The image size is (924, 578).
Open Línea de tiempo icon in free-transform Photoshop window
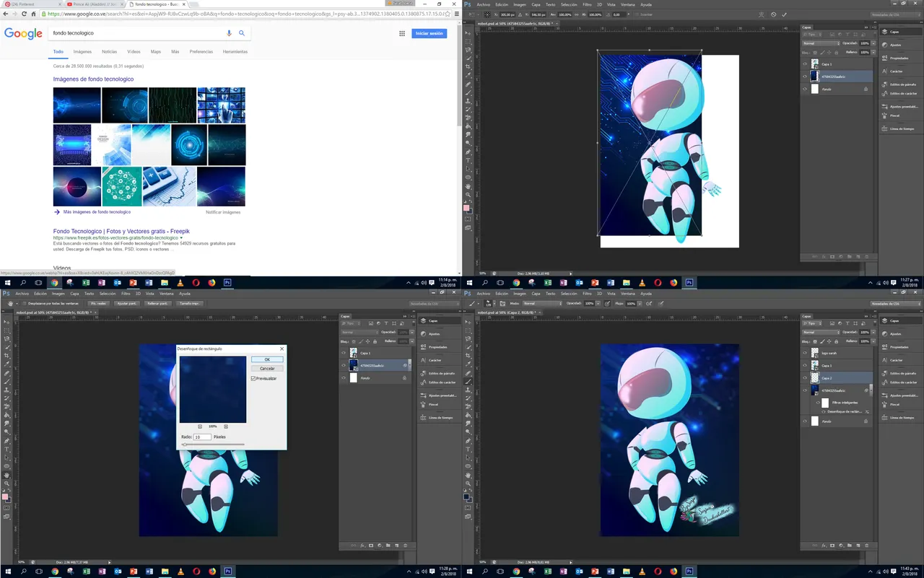pyautogui.click(x=884, y=128)
